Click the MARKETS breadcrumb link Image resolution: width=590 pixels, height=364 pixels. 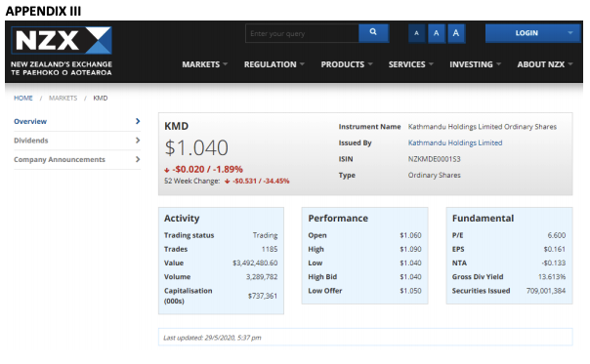(63, 99)
